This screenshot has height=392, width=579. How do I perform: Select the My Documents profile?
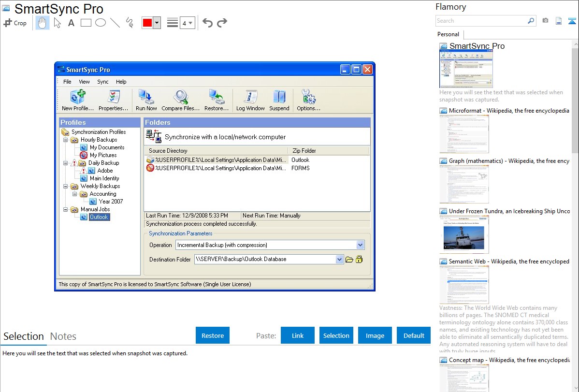coord(107,147)
